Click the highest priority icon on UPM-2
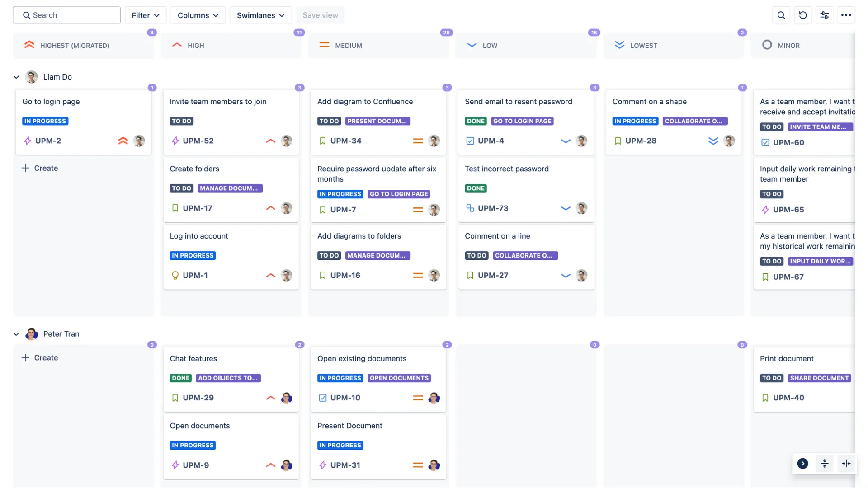 point(123,141)
